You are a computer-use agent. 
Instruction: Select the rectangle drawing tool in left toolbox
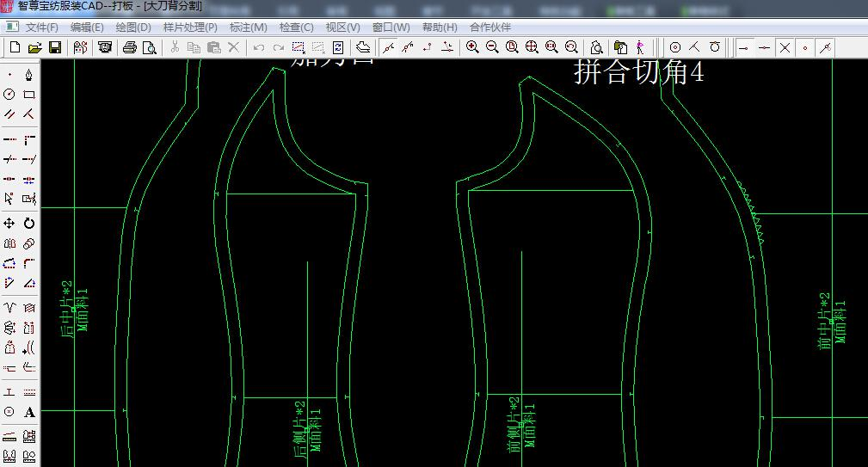tap(29, 95)
